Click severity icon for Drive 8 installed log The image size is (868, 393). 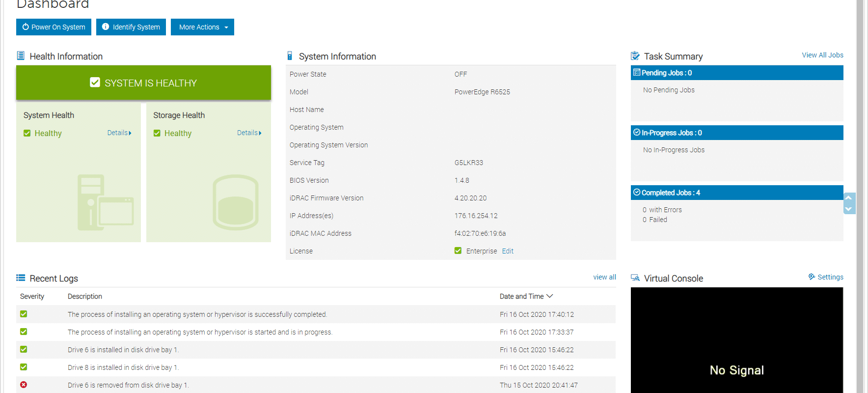24,367
